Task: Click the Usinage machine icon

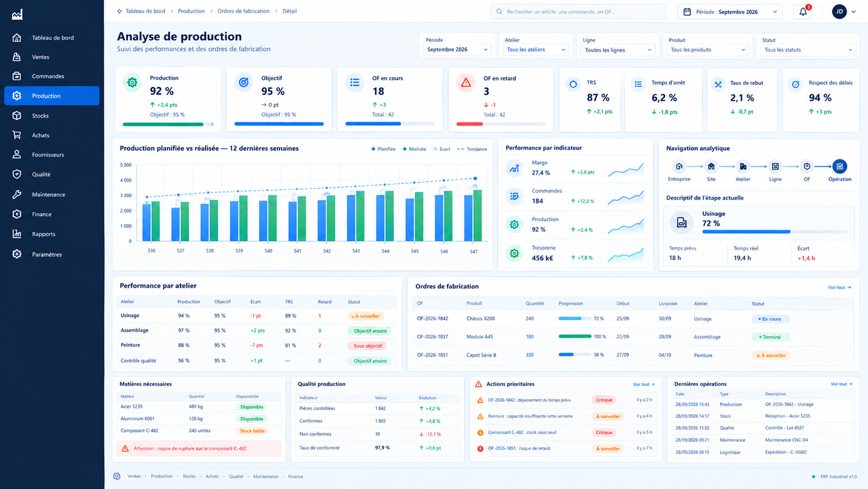Action: [682, 223]
